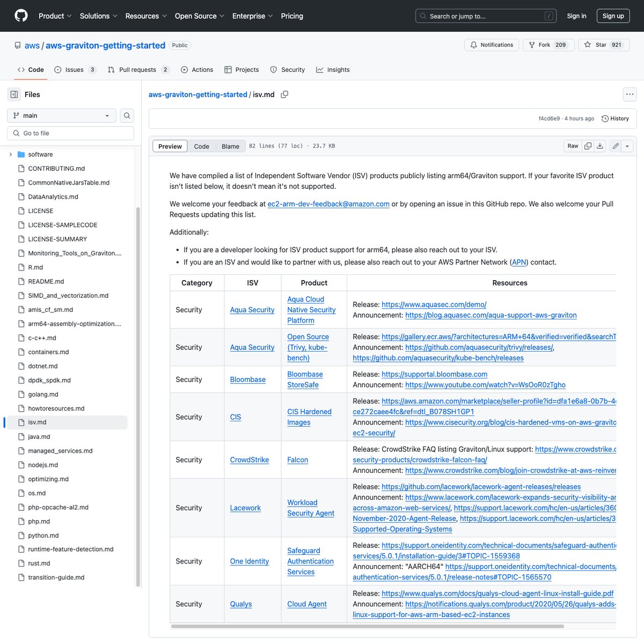Open CONTRIBUTING.md in the file tree

point(56,169)
